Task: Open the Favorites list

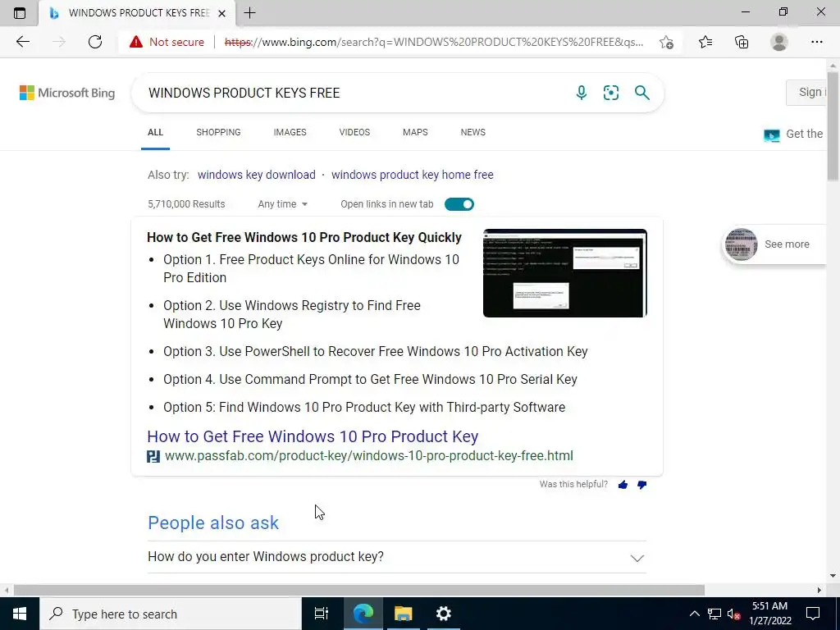Action: (x=705, y=42)
